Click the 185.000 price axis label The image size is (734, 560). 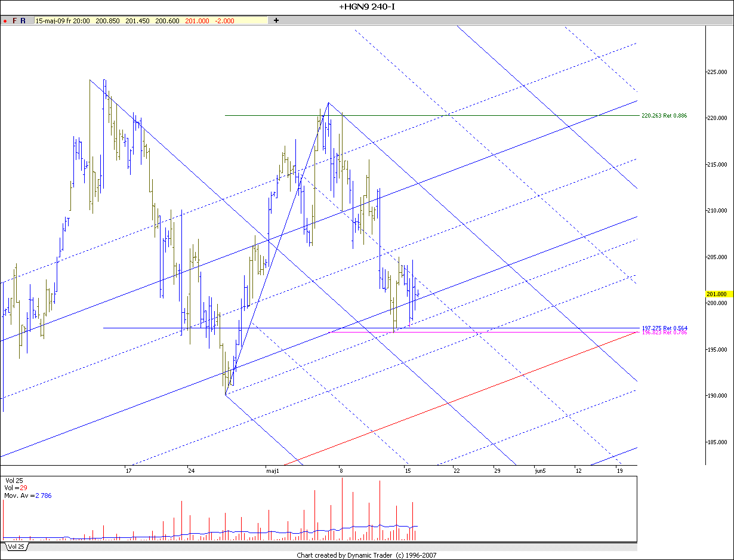point(716,442)
